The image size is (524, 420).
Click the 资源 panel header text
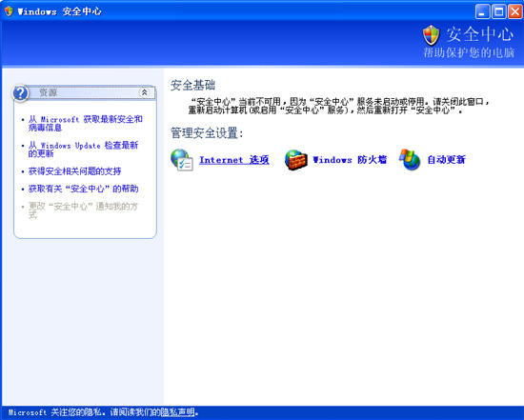coord(49,92)
